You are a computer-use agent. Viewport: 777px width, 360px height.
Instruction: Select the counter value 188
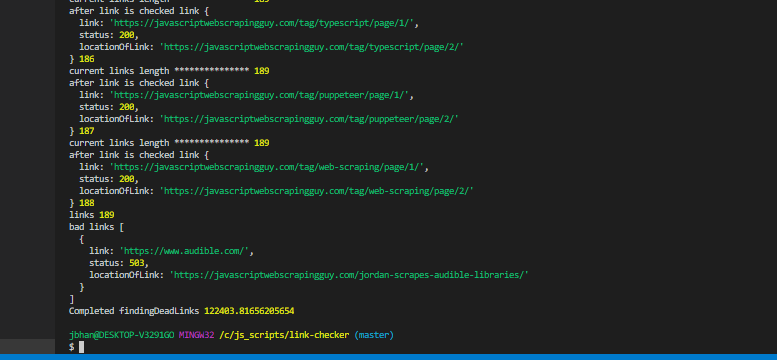click(x=87, y=203)
